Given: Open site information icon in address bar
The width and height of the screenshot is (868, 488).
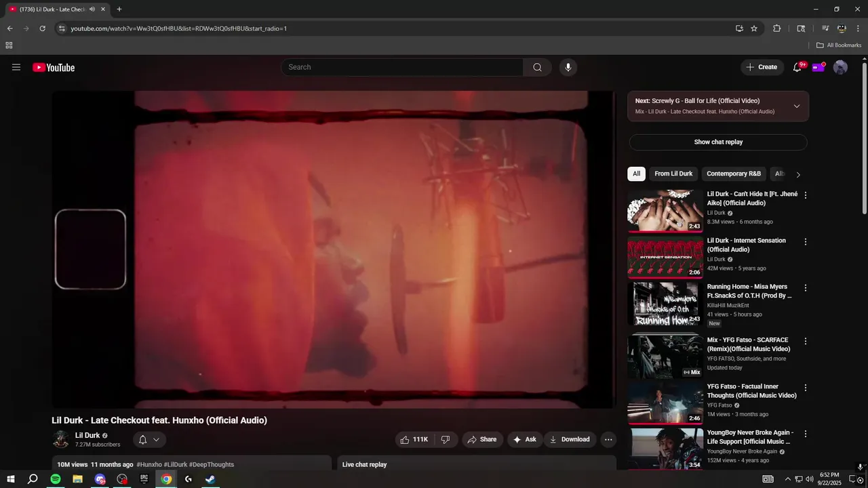Looking at the screenshot, I should pos(62,28).
